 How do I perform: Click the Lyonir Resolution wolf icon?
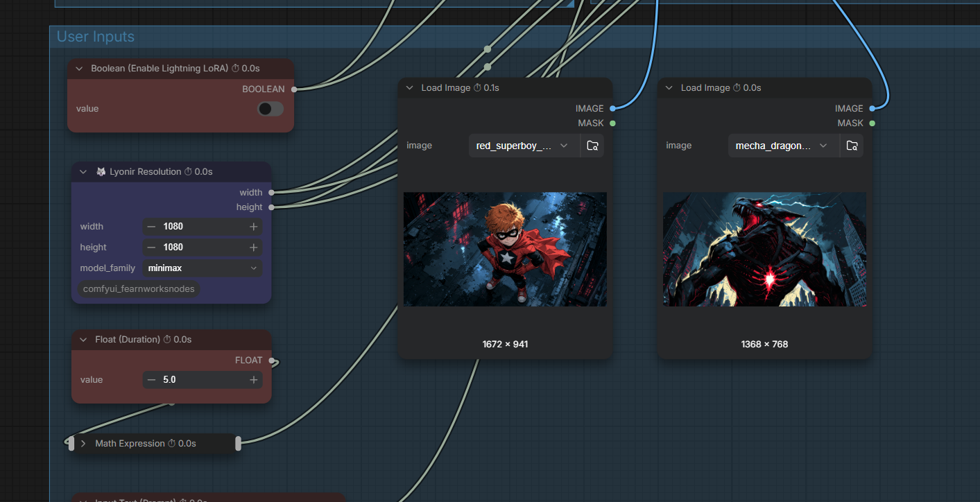(101, 171)
